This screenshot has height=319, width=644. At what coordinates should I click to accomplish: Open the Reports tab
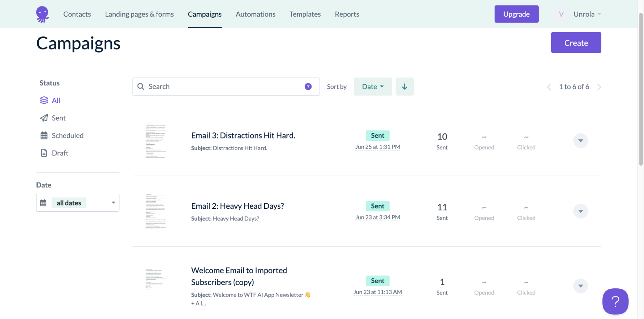(x=347, y=14)
